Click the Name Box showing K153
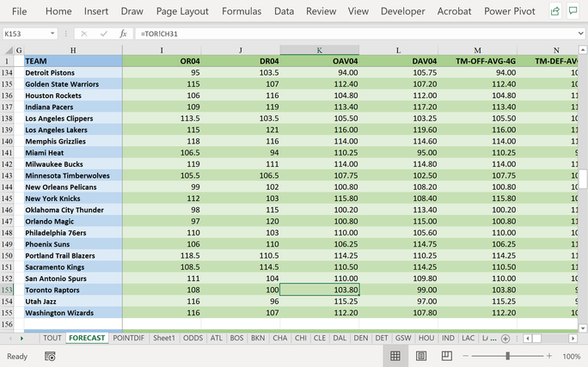Image resolution: width=588 pixels, height=367 pixels. pyautogui.click(x=27, y=34)
